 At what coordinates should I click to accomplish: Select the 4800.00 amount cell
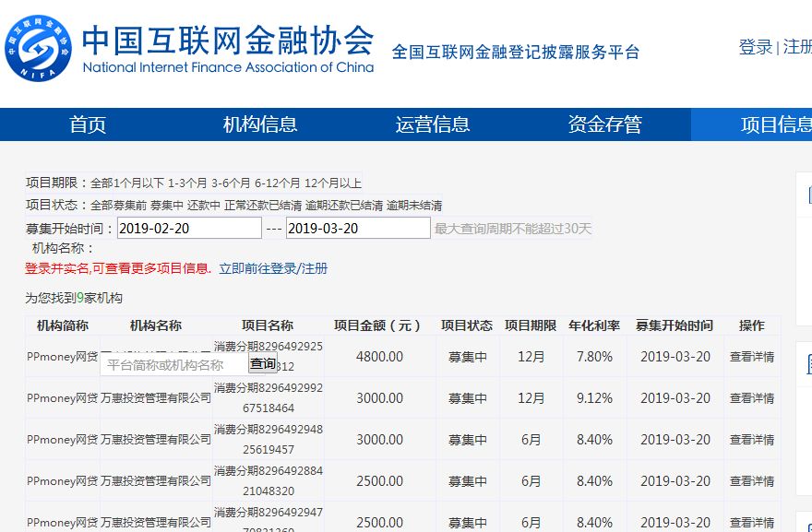click(379, 357)
